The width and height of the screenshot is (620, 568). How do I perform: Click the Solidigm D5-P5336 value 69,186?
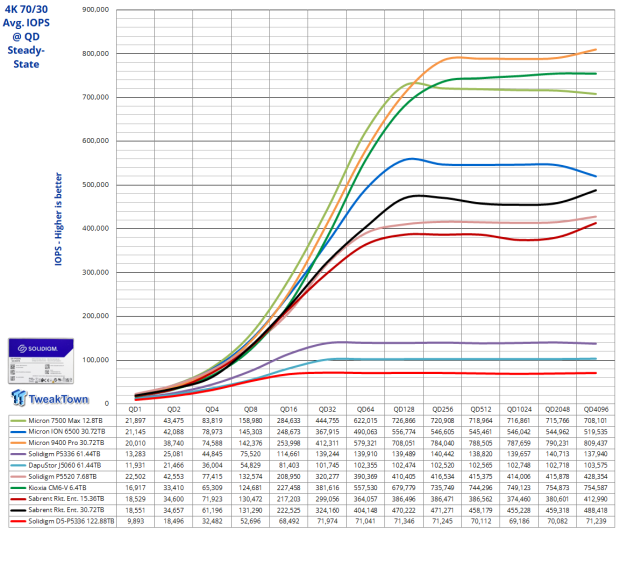(519, 521)
